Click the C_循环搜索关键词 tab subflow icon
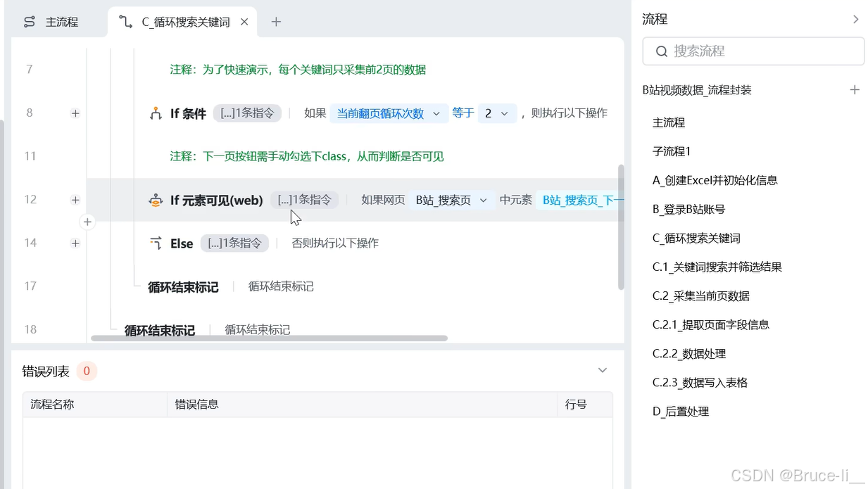This screenshot has height=489, width=868. click(x=126, y=22)
